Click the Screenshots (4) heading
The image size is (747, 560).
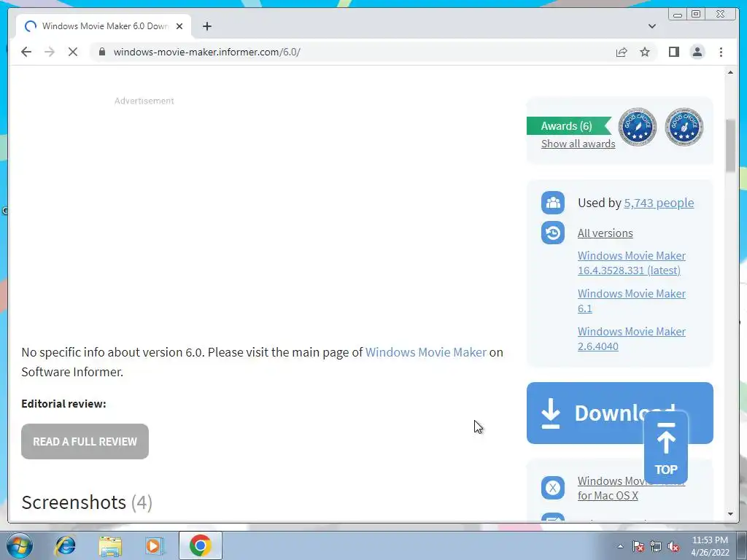pyautogui.click(x=87, y=502)
